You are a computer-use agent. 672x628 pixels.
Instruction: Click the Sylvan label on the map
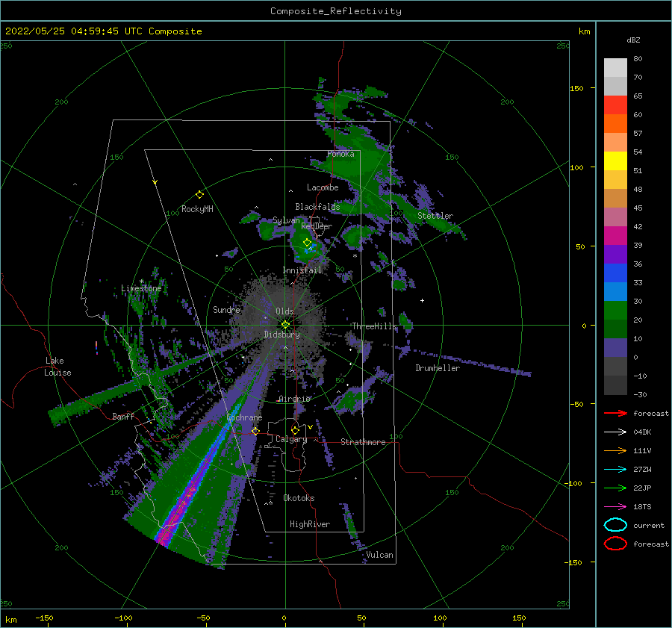[286, 220]
